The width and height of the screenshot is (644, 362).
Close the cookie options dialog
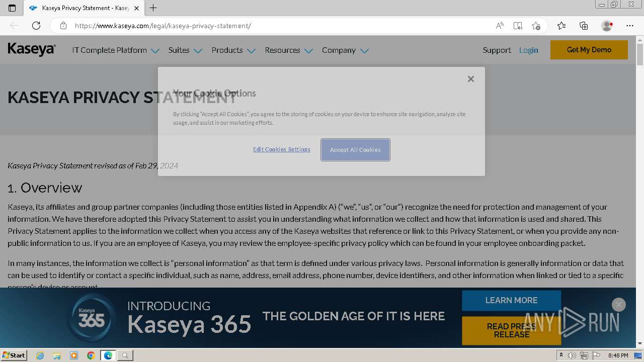471,79
